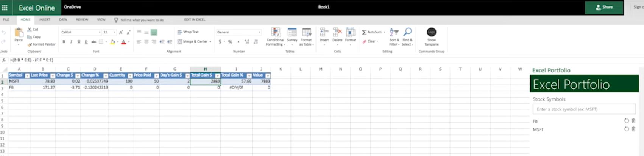Click the stock symbol input field
Screen dimensions: 644x156
[584, 109]
